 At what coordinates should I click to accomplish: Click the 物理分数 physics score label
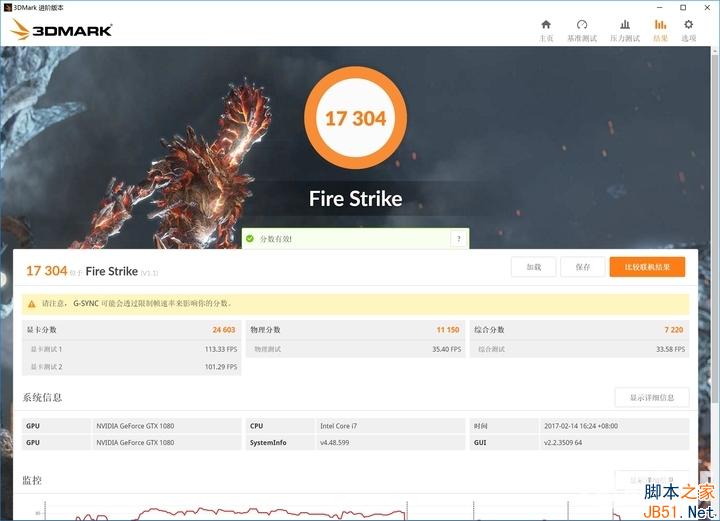(265, 330)
